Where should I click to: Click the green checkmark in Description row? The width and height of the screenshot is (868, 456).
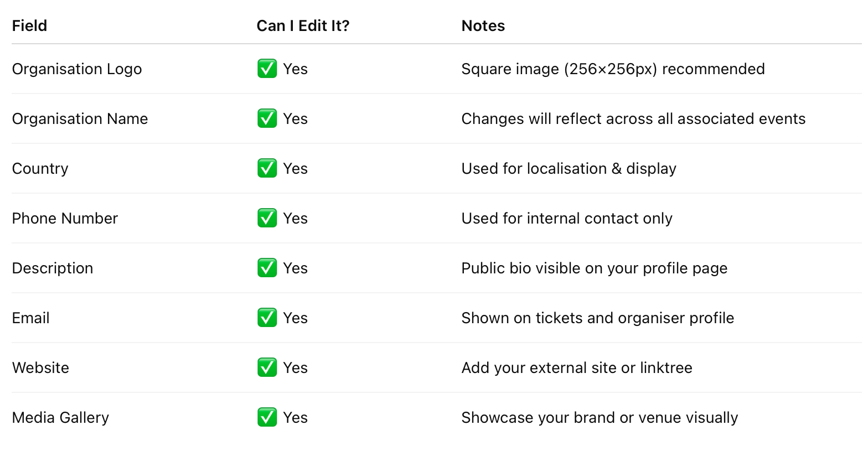point(267,268)
